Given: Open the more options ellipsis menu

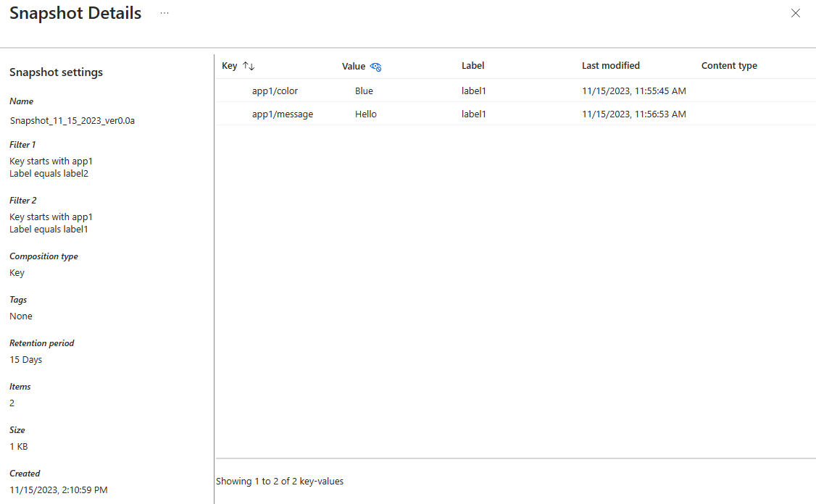Looking at the screenshot, I should (165, 12).
